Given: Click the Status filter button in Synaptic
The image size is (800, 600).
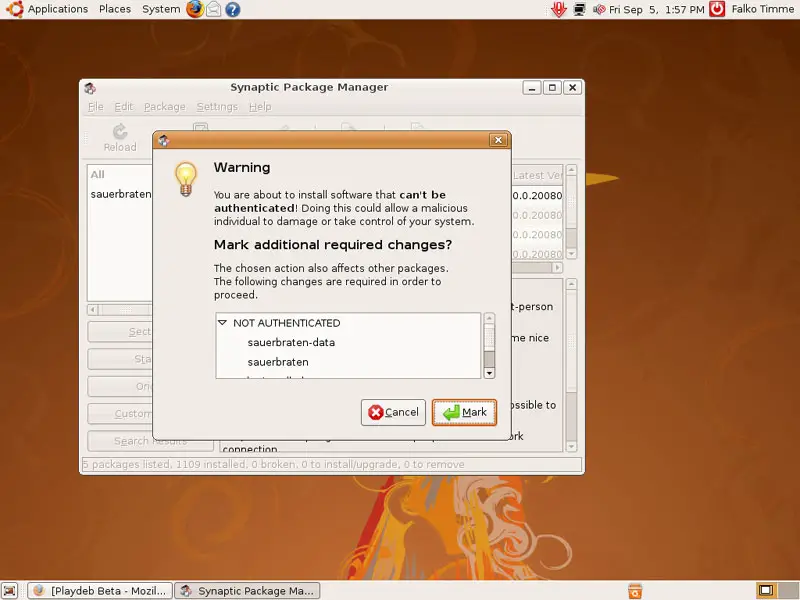Looking at the screenshot, I should pos(120,359).
